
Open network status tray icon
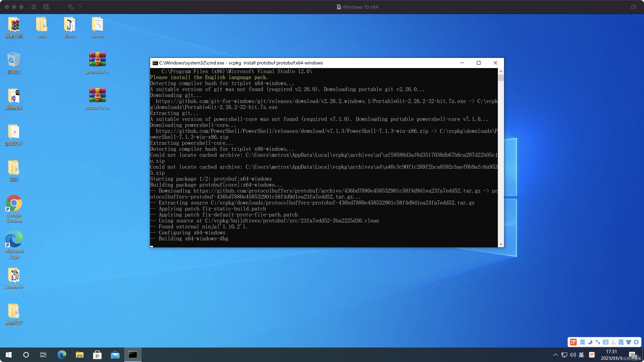coord(564,355)
